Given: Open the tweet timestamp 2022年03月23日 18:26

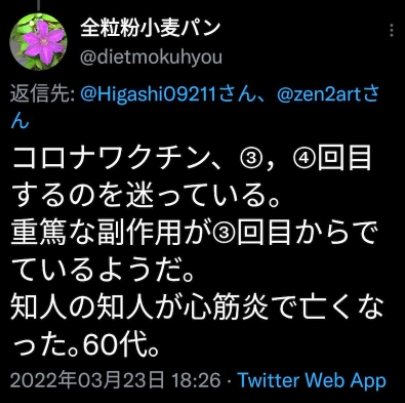Looking at the screenshot, I should point(115,380).
